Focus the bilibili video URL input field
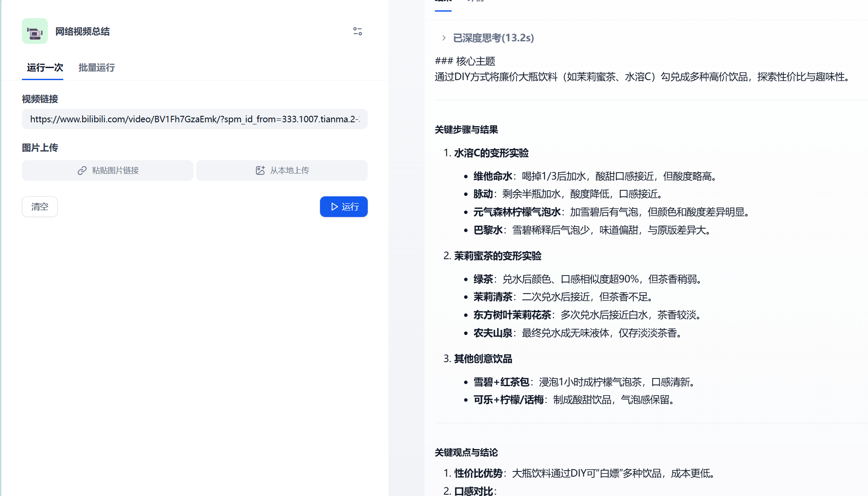 tap(195, 119)
